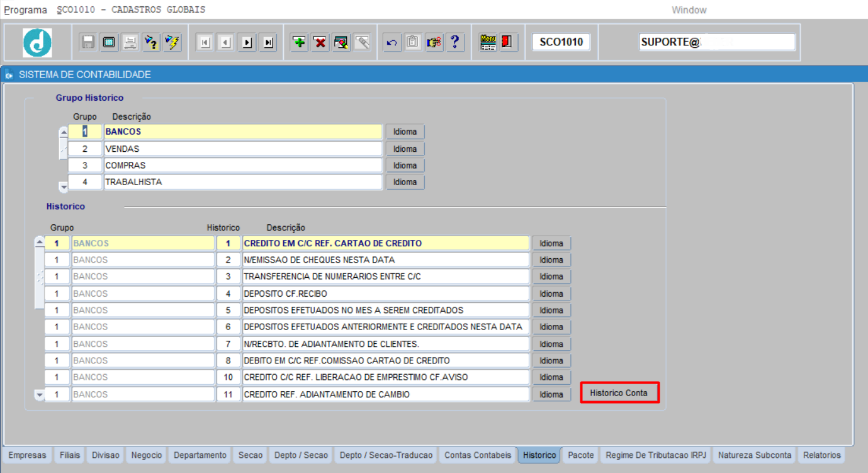Viewport: 868px width, 473px height.
Task: Open the Relatorios tab
Action: pos(821,455)
